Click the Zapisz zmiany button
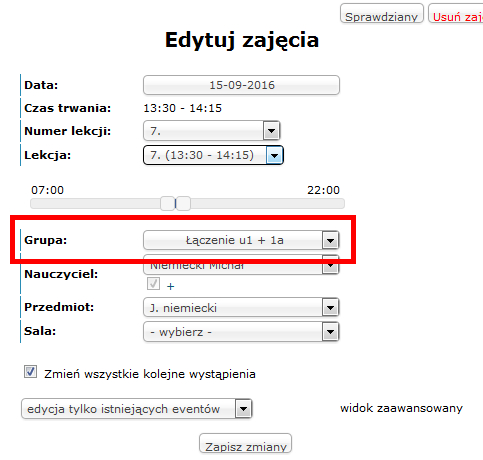Viewport: 483px width, 460px height. coord(246,443)
